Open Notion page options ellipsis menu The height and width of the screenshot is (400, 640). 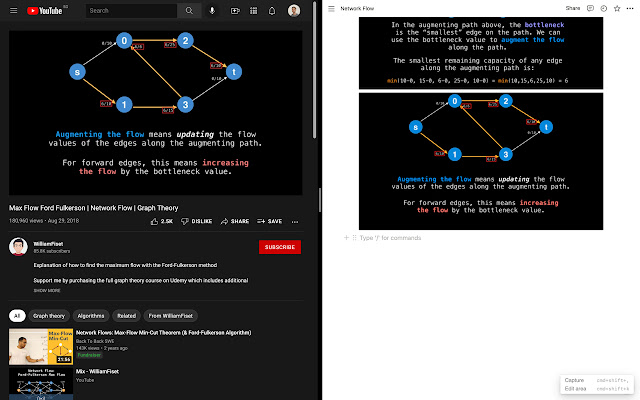pos(630,8)
